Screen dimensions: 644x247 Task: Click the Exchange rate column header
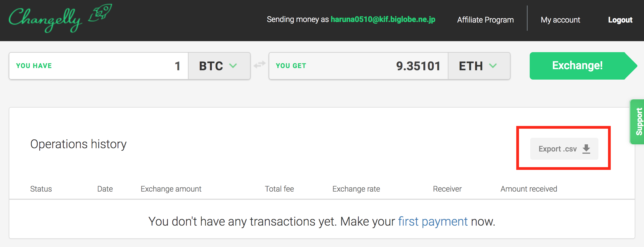(356, 189)
